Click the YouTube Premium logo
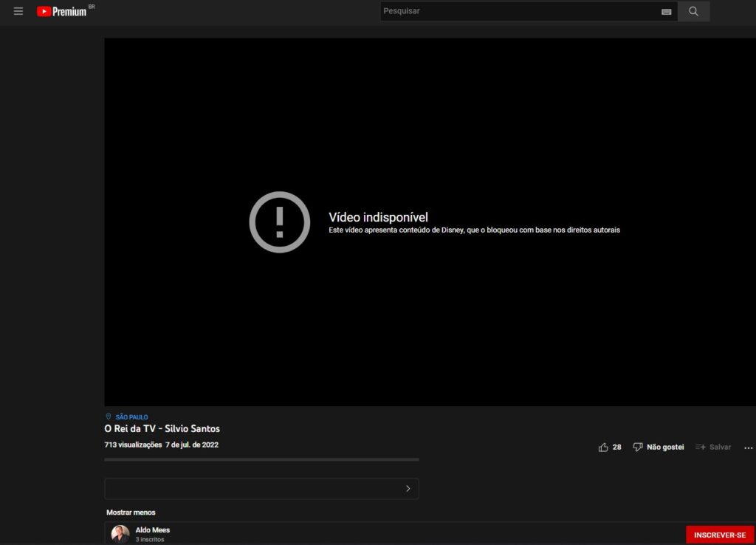 coord(62,11)
